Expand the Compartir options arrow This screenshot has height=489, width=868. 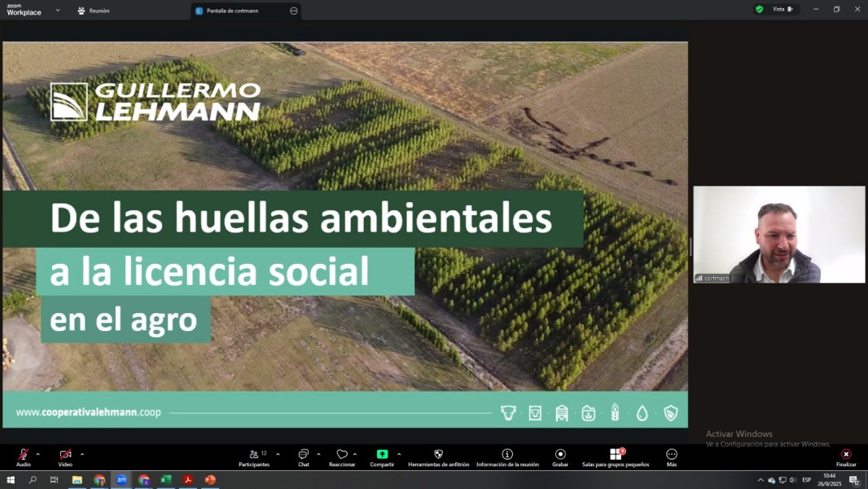tap(399, 454)
